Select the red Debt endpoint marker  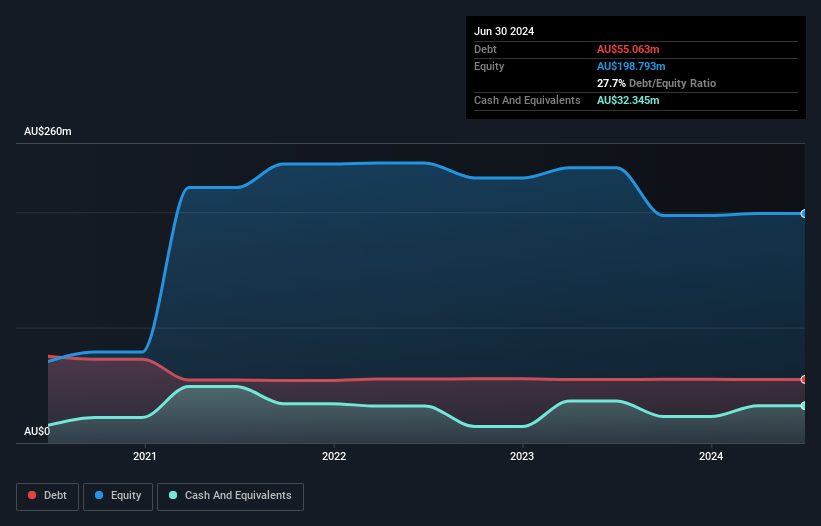point(804,379)
